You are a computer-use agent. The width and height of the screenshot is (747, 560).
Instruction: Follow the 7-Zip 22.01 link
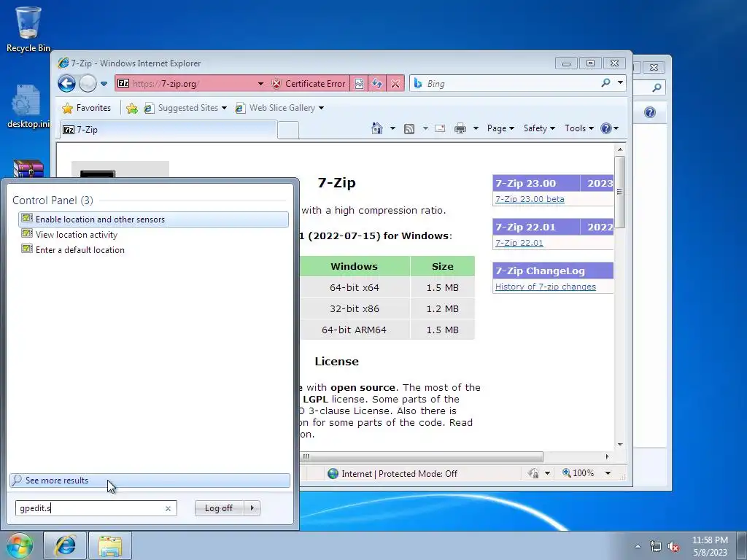pos(519,243)
